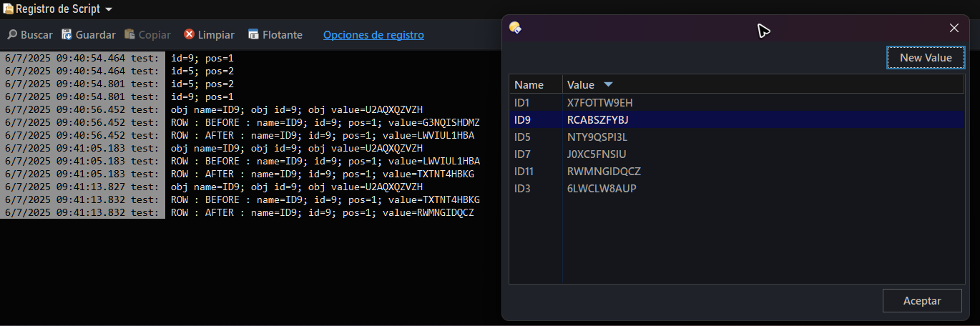Select the ID1 row

tap(736, 102)
